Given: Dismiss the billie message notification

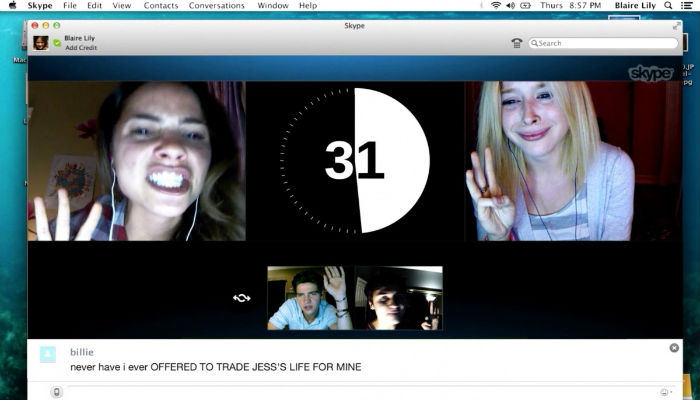Looking at the screenshot, I should pyautogui.click(x=674, y=348).
